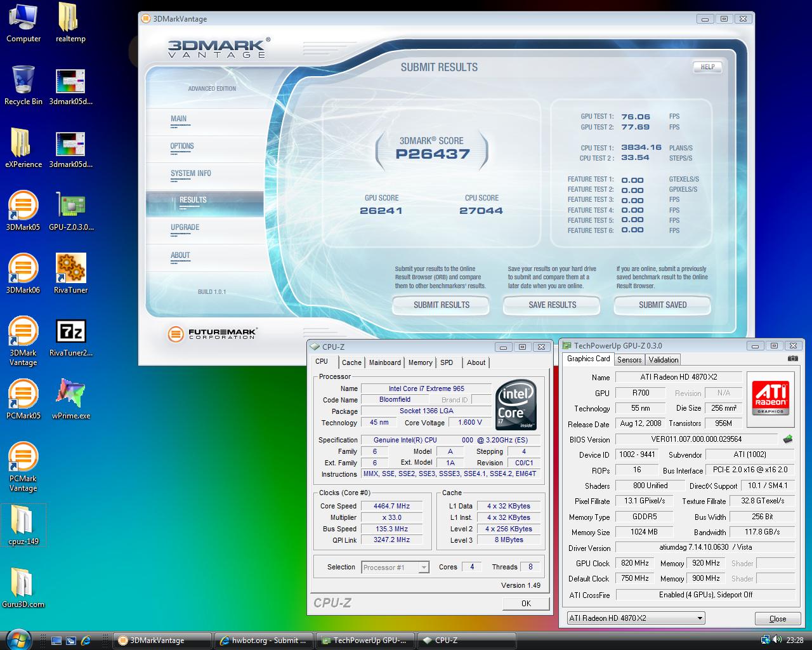Viewport: 812px width, 650px height.
Task: Open the Windows Start orb
Action: coord(17,640)
